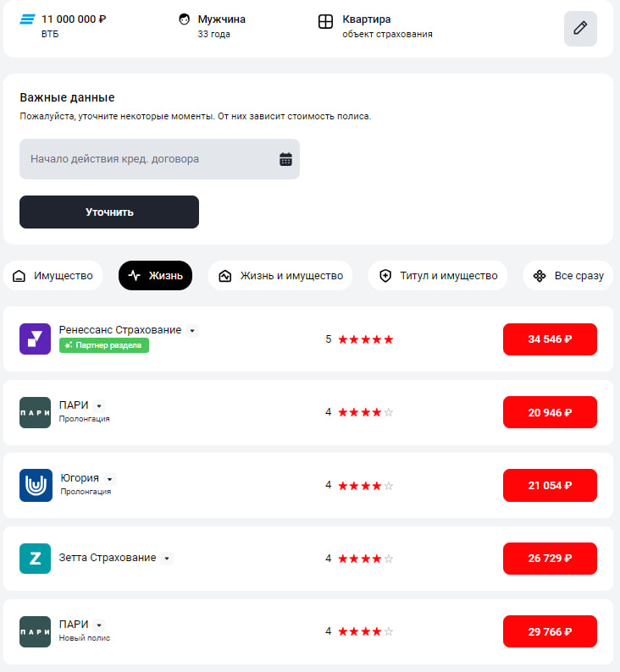Expand Ренессанс Страхование details arrow
Image resolution: width=620 pixels, height=672 pixels.
click(x=192, y=331)
